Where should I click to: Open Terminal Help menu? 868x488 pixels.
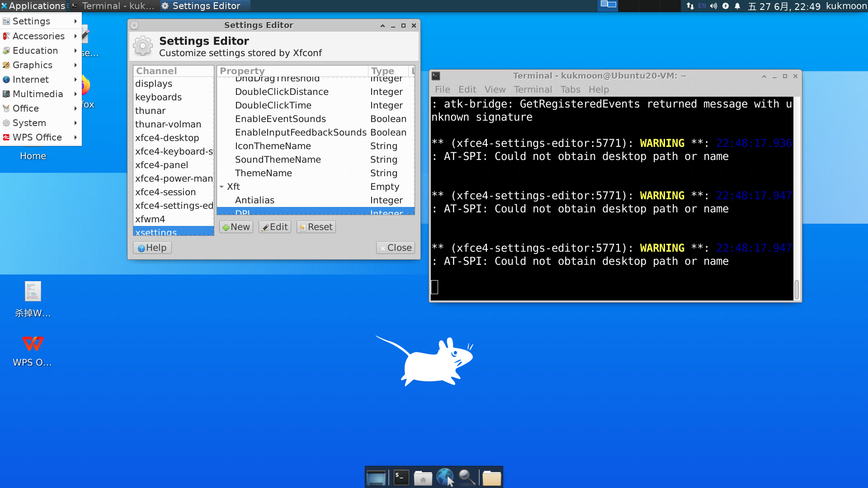point(599,89)
